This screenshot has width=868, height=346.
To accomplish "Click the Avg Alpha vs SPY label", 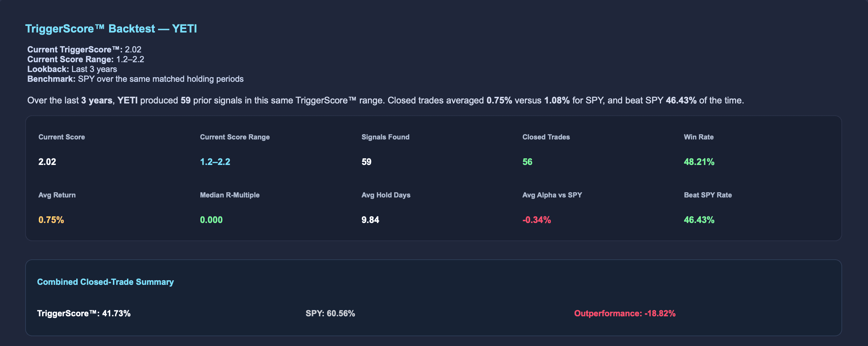I will click(552, 195).
